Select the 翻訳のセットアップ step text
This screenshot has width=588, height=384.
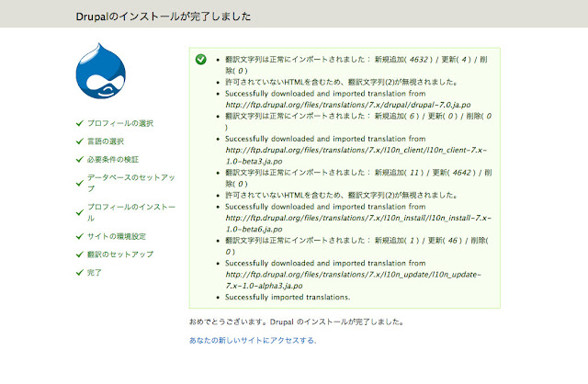[120, 254]
